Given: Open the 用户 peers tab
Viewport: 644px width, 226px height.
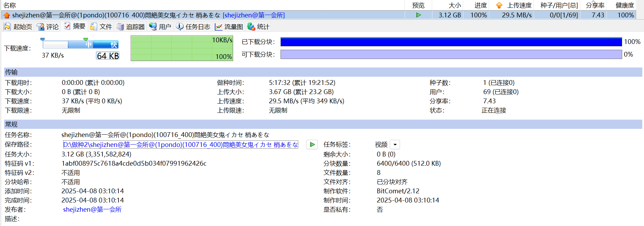Looking at the screenshot, I should tap(160, 27).
